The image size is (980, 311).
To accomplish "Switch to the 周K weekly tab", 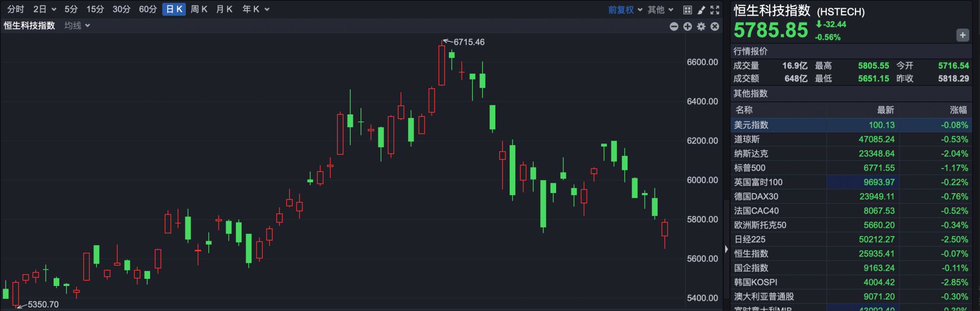I will point(199,9).
